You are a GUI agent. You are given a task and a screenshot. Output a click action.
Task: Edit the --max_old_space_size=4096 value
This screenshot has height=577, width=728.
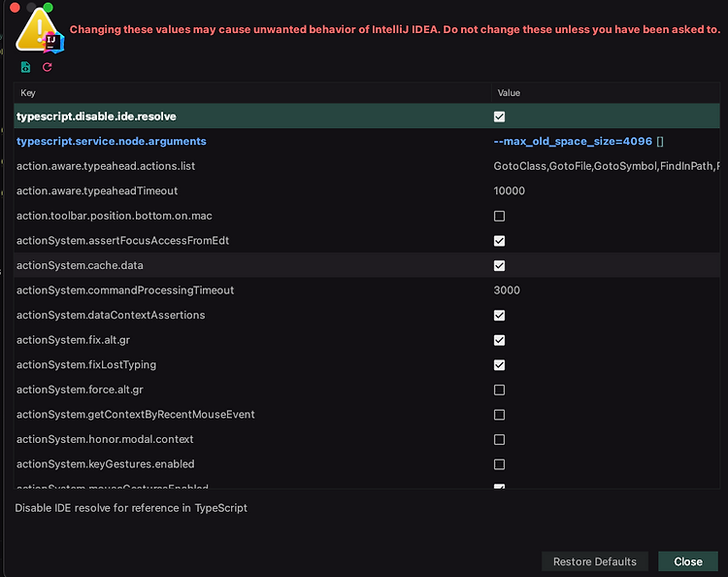coord(573,141)
